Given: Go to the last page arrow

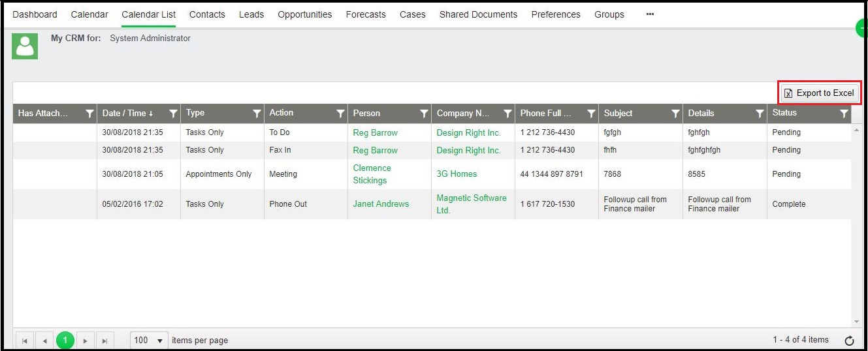Looking at the screenshot, I should click(x=104, y=341).
